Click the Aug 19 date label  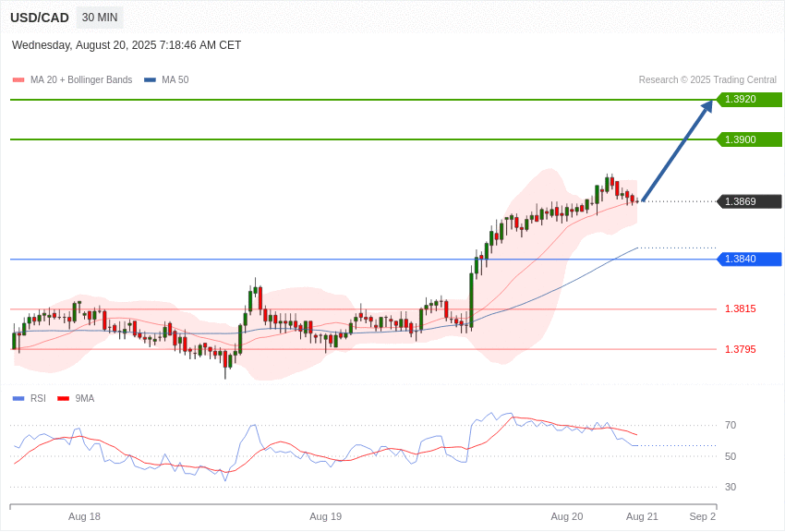click(x=325, y=516)
